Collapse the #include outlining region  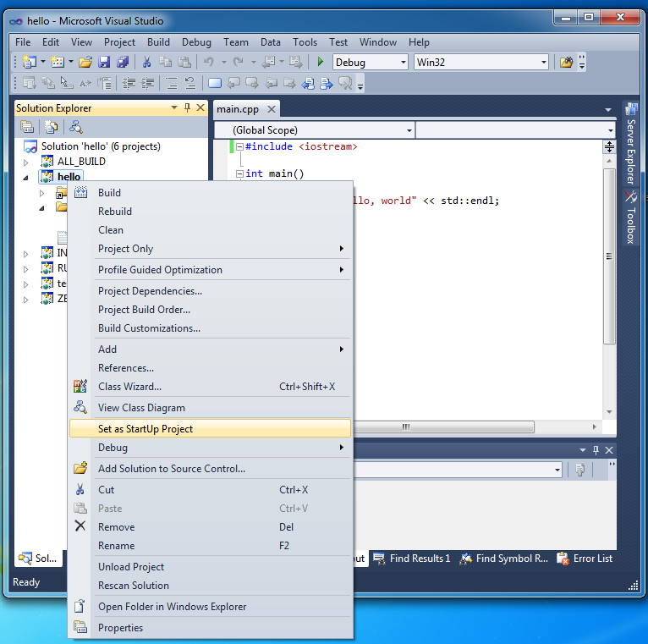tap(239, 146)
